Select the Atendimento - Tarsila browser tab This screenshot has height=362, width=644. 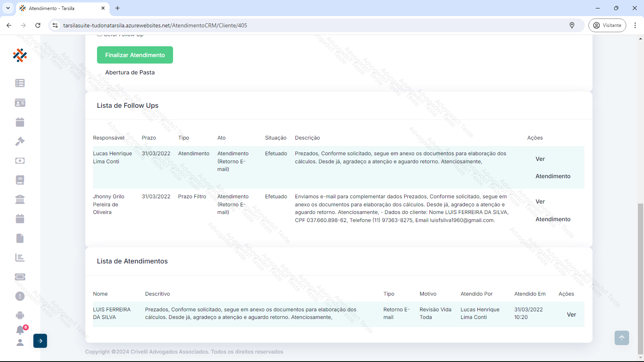[60, 8]
